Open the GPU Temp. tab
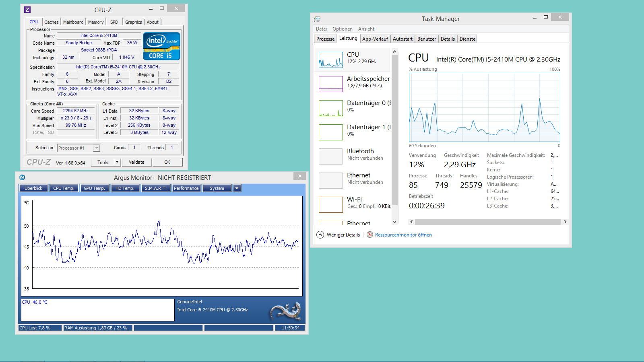This screenshot has width=644, height=362. (94, 188)
